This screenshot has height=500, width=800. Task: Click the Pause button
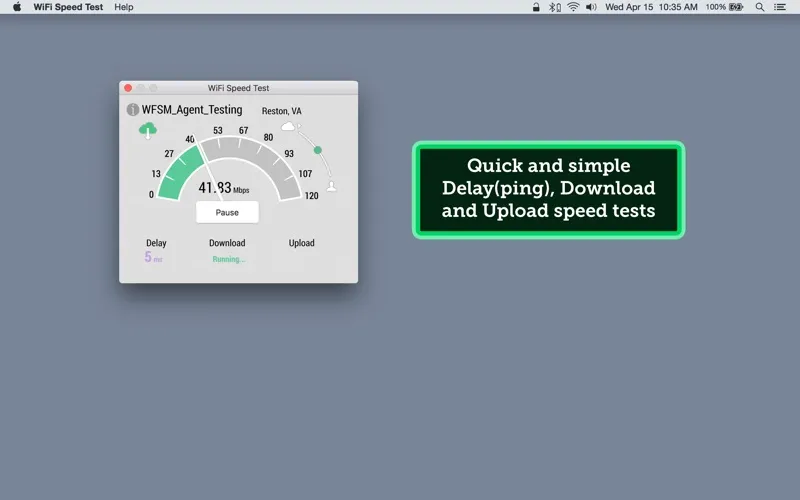coord(227,212)
